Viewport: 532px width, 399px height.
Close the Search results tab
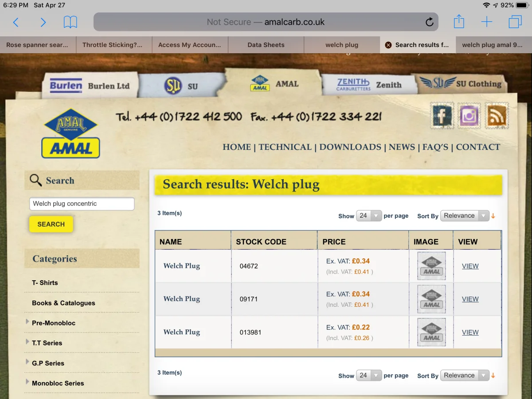click(x=388, y=45)
